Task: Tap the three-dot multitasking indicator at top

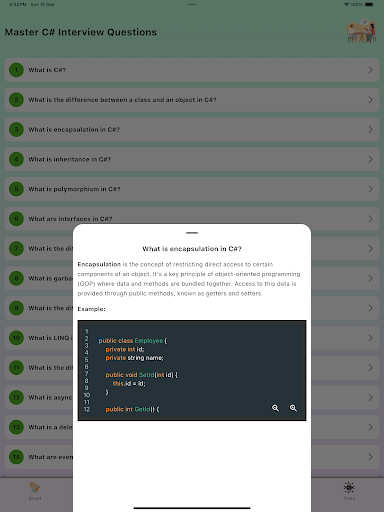Action: tap(192, 5)
